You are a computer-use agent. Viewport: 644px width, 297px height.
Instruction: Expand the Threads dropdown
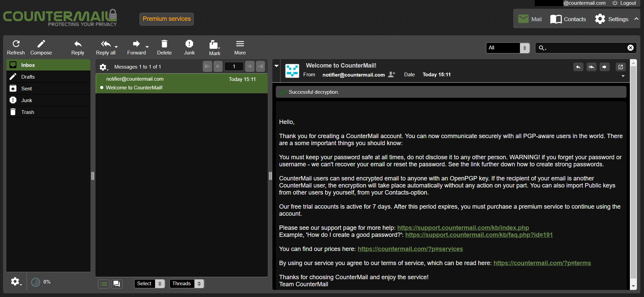tap(187, 284)
